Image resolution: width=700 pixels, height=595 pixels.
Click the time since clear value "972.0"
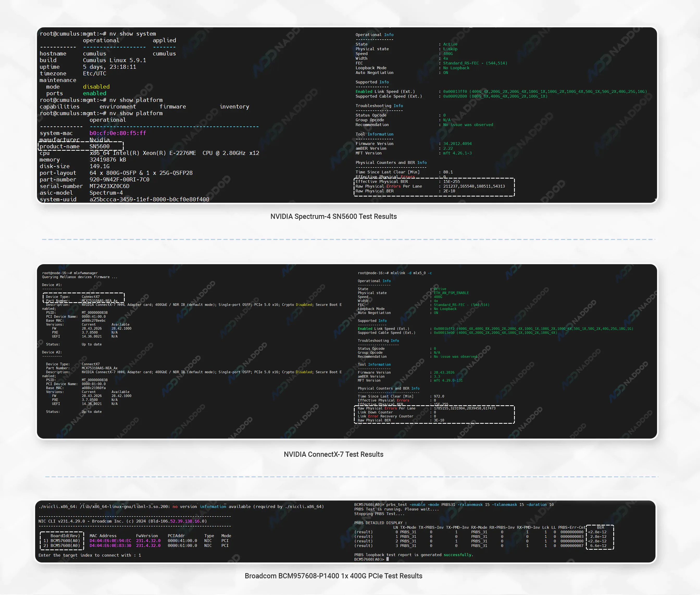[439, 396]
